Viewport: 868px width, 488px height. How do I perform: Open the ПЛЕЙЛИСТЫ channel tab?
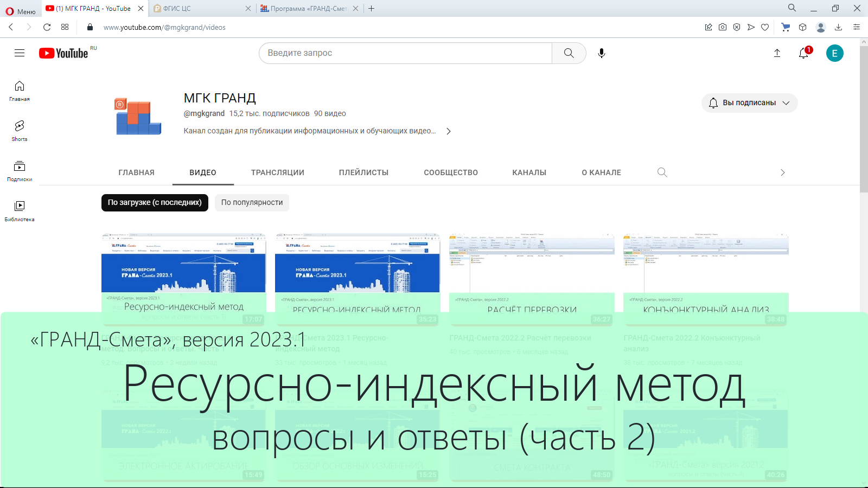pos(363,172)
